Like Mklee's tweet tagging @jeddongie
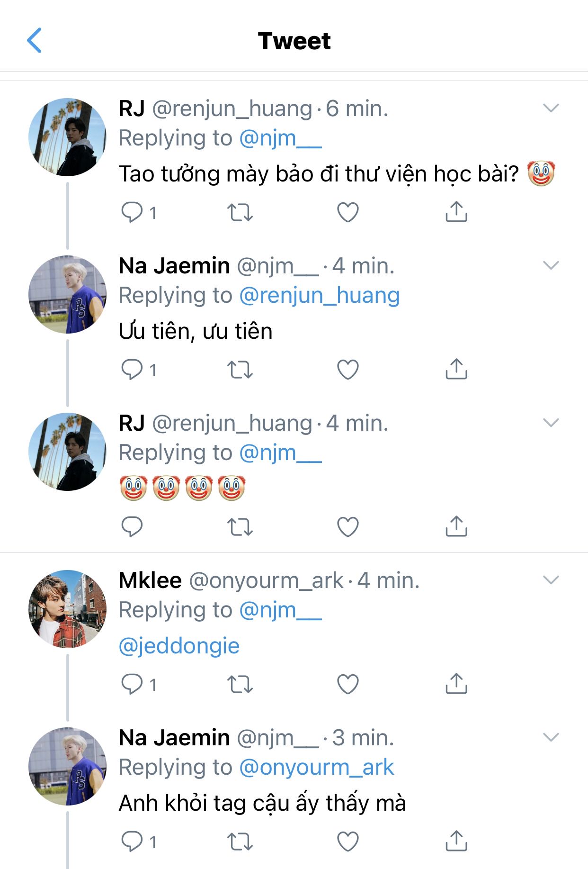 pyautogui.click(x=347, y=684)
